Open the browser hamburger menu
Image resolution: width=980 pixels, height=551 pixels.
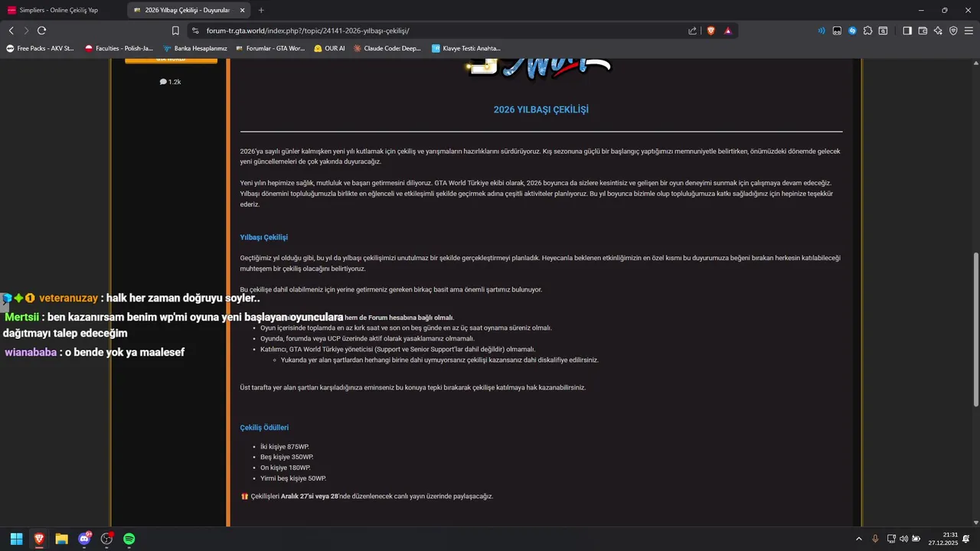[x=969, y=31]
